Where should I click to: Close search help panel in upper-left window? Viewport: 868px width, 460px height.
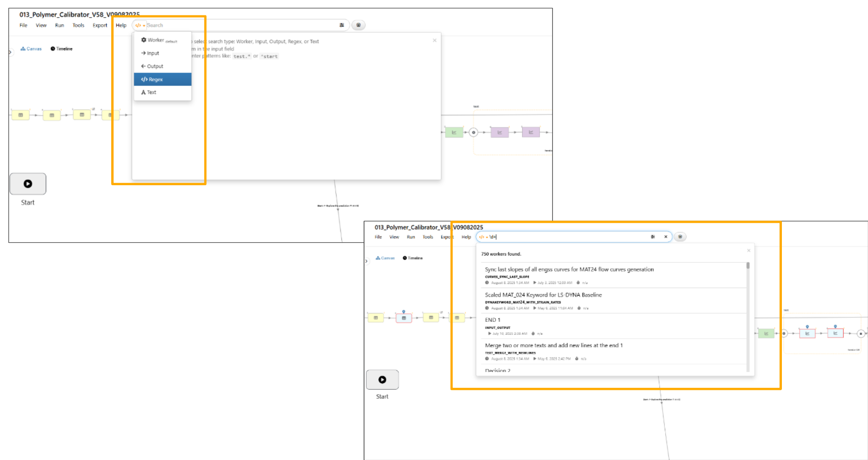(435, 40)
